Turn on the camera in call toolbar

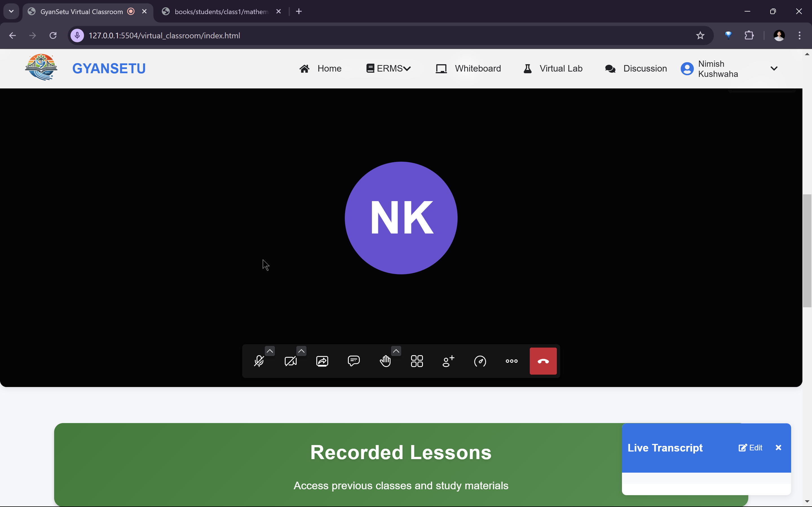pos(290,361)
